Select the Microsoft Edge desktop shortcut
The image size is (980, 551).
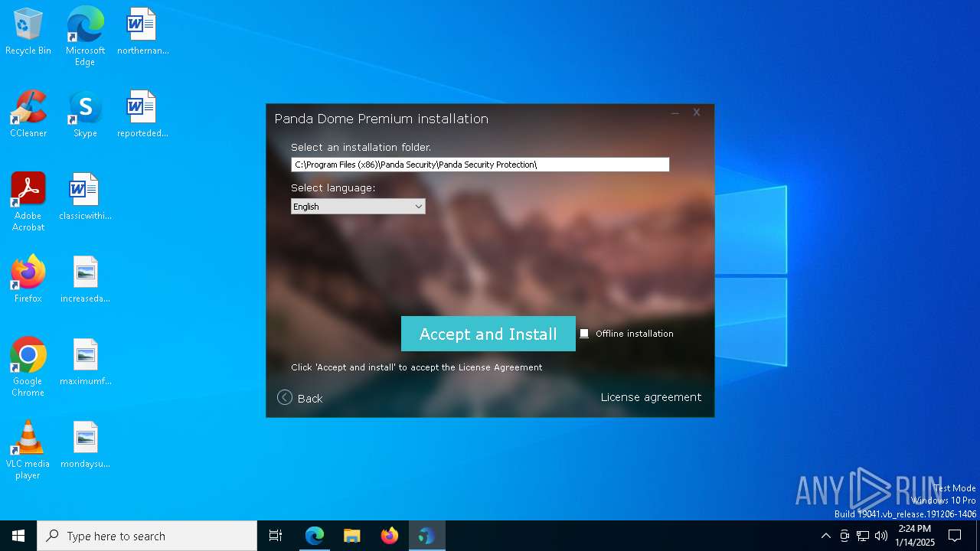85,36
